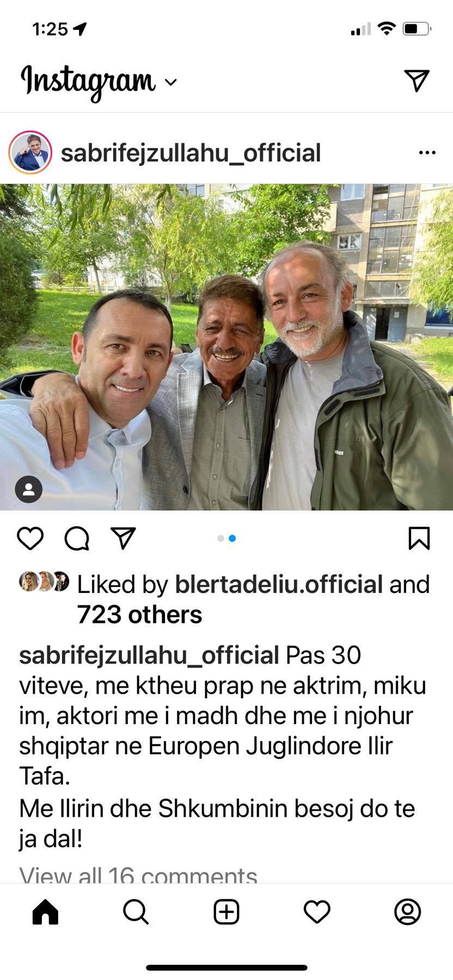Create new post with plus icon
The image size is (453, 980).
[x=226, y=911]
